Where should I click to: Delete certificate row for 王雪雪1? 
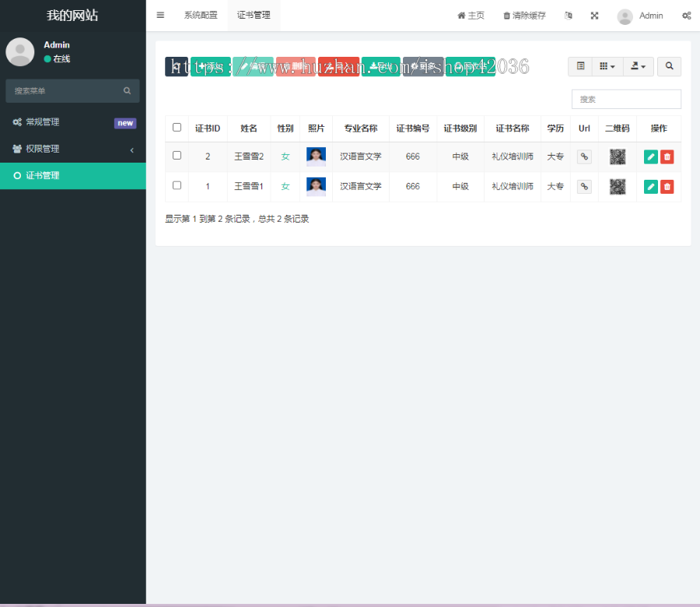[667, 187]
